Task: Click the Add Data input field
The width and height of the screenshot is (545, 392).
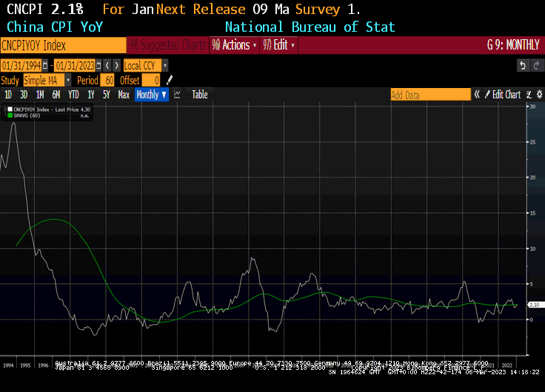Action: pyautogui.click(x=430, y=95)
